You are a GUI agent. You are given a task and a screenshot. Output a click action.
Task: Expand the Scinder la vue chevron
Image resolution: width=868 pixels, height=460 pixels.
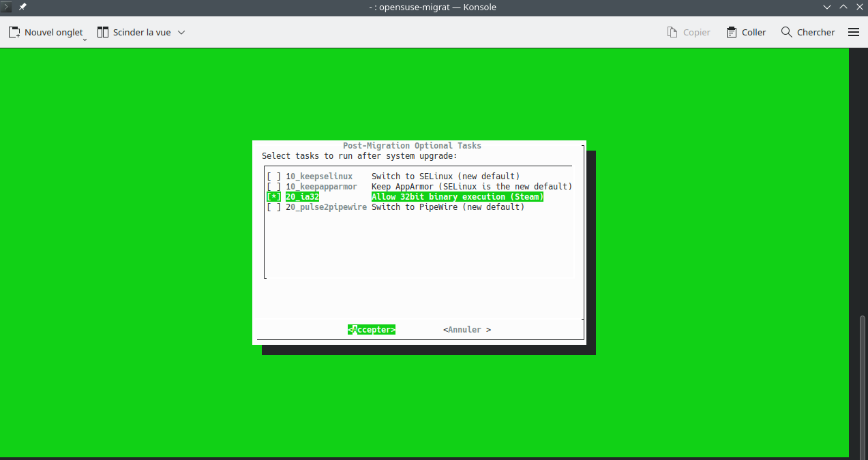click(x=181, y=32)
